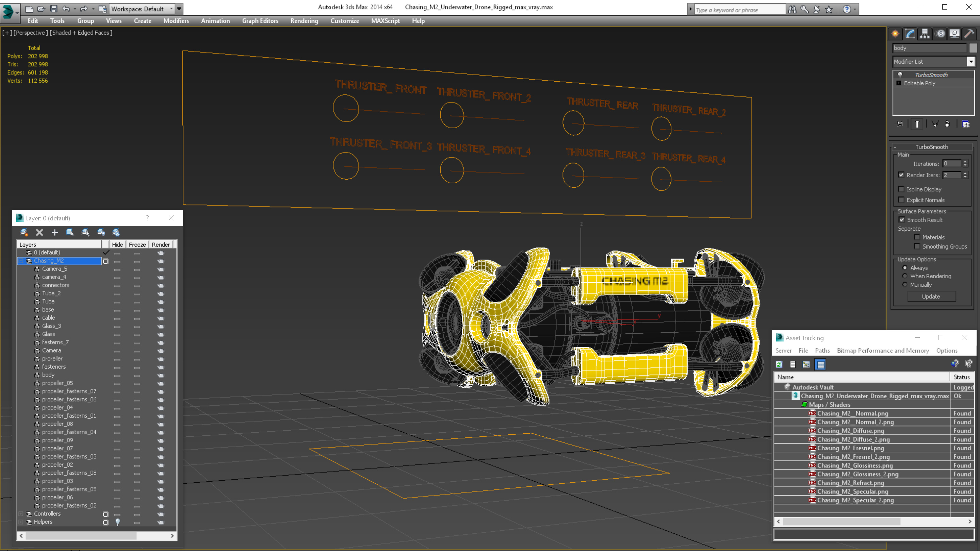Click Pin Stack icon under modifier stack
The image size is (980, 551).
coord(899,124)
